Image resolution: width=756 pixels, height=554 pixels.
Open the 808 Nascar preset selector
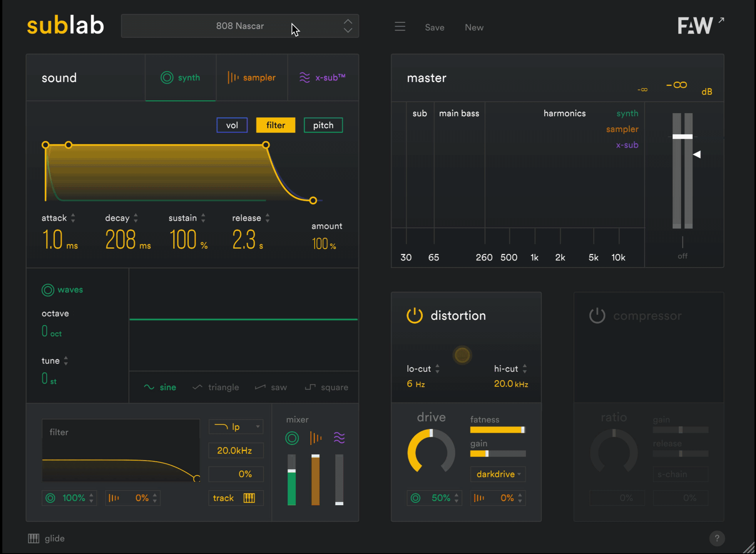tap(239, 26)
